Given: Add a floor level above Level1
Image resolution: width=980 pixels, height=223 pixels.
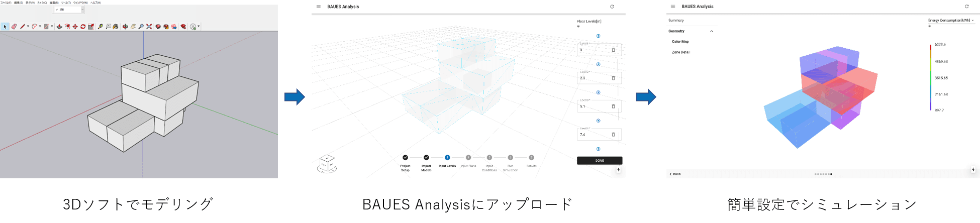Looking at the screenshot, I should [598, 36].
